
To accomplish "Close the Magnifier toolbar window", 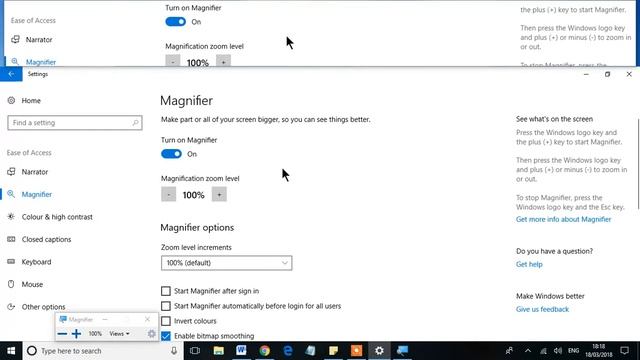I will [x=147, y=319].
